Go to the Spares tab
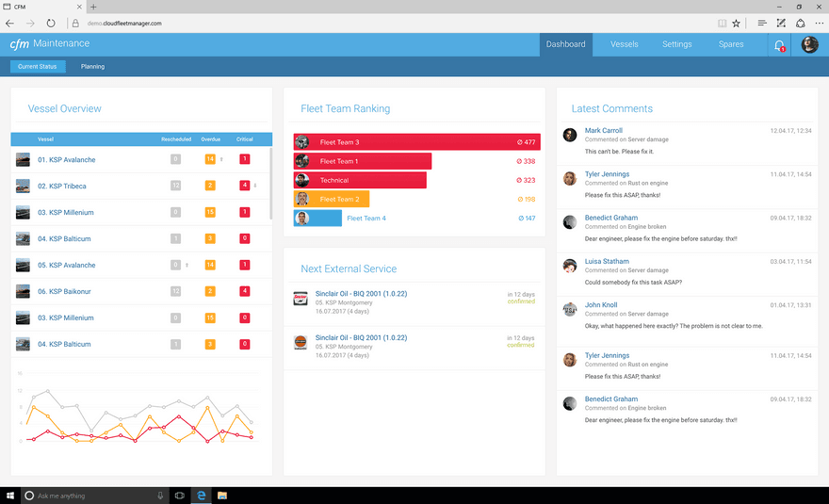 731,44
